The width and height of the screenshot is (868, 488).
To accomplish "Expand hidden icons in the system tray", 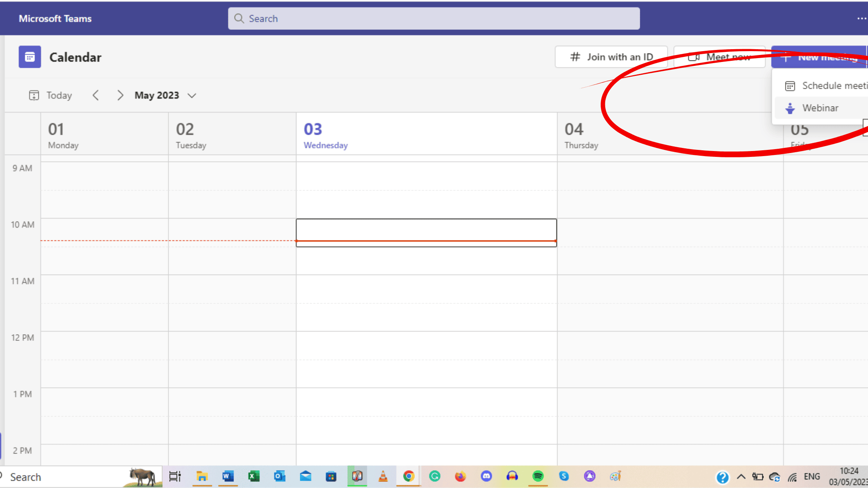I will (x=741, y=477).
